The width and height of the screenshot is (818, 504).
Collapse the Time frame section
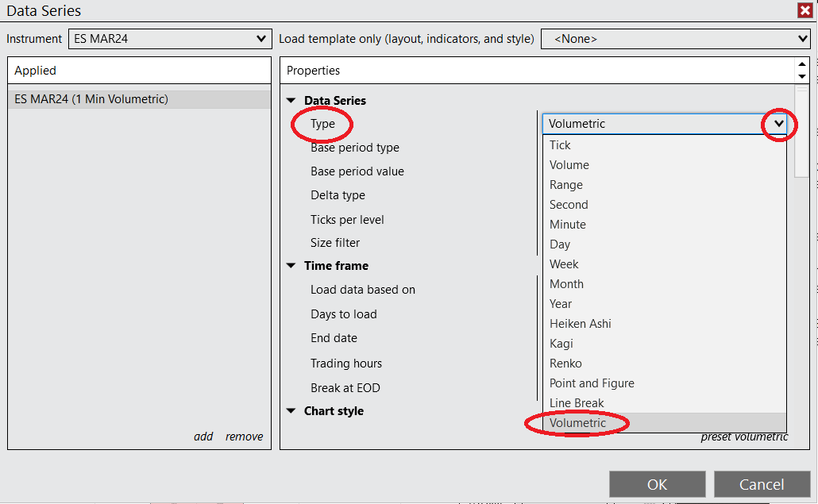291,265
